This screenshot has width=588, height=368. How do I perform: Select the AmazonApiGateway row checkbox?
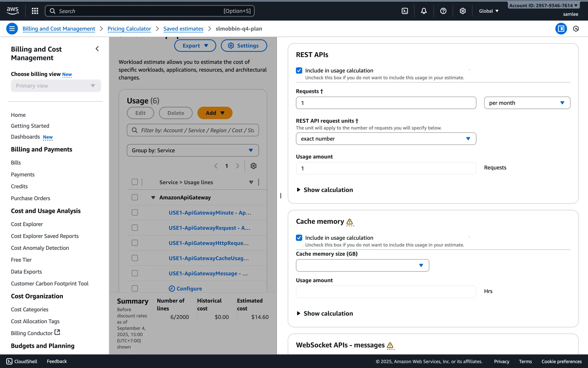(135, 197)
